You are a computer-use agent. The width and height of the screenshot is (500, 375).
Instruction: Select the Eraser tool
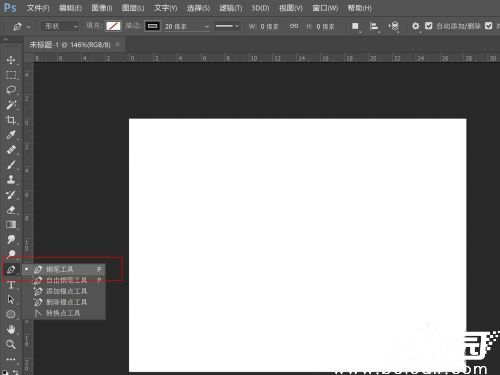point(11,210)
